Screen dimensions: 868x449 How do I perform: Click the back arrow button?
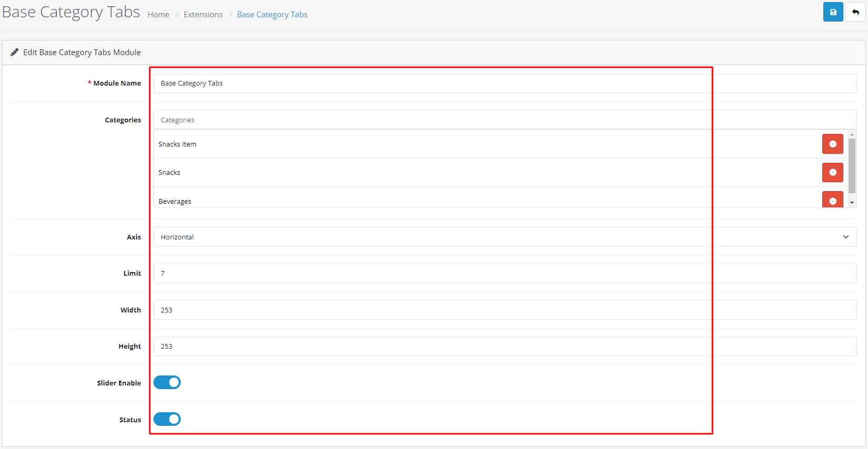click(855, 12)
